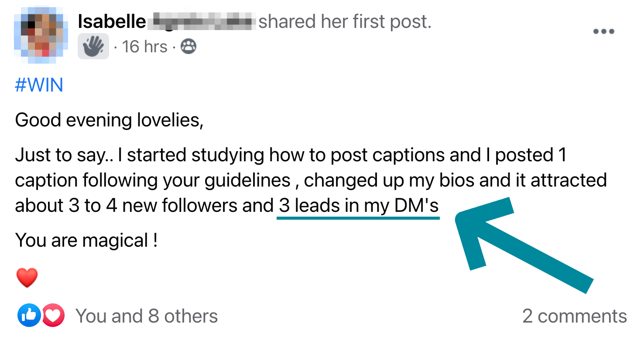Click the red heart Love reaction icon

click(54, 316)
